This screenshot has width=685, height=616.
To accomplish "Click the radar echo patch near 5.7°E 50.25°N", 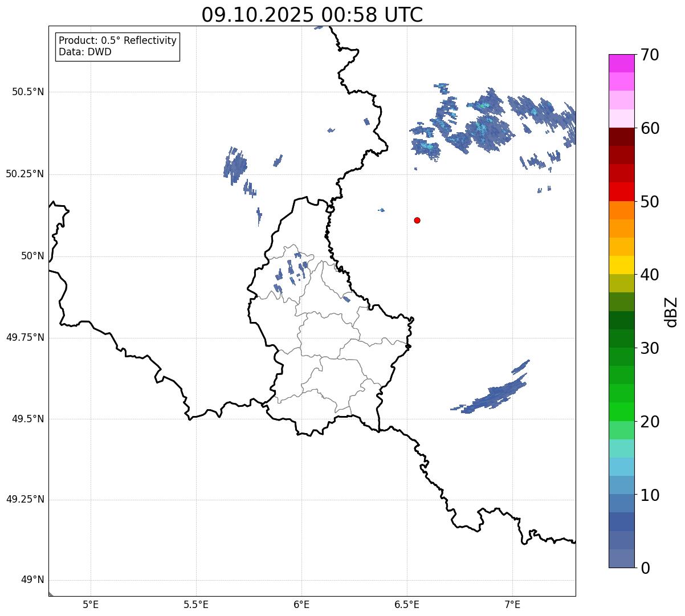I will 235,166.
